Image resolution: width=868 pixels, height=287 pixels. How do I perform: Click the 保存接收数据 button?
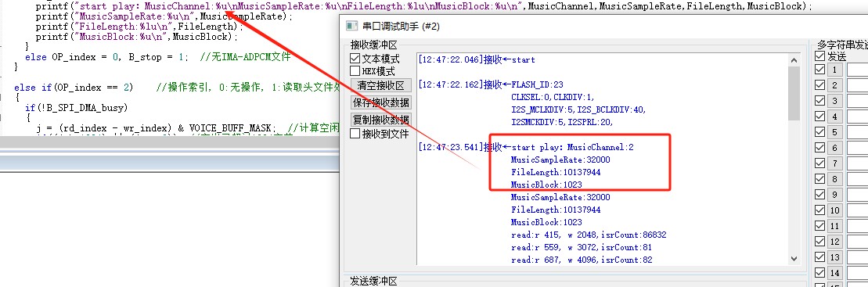point(381,102)
